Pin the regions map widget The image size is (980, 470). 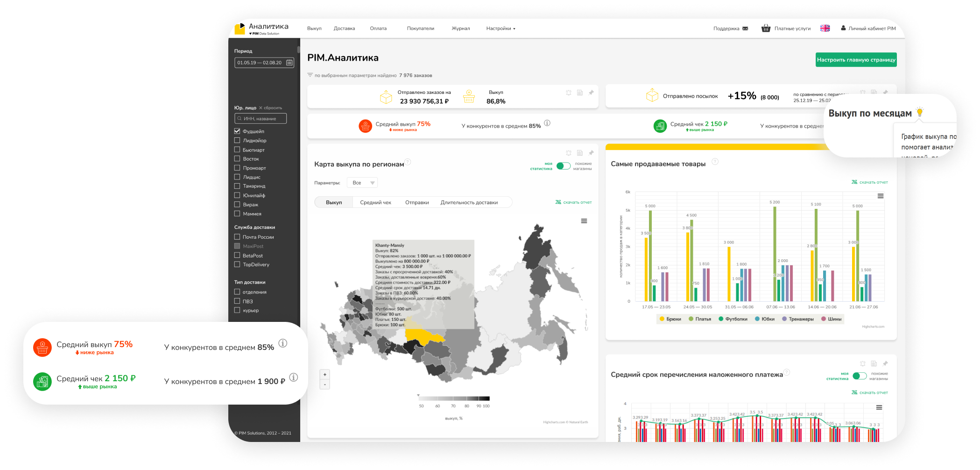tap(591, 153)
